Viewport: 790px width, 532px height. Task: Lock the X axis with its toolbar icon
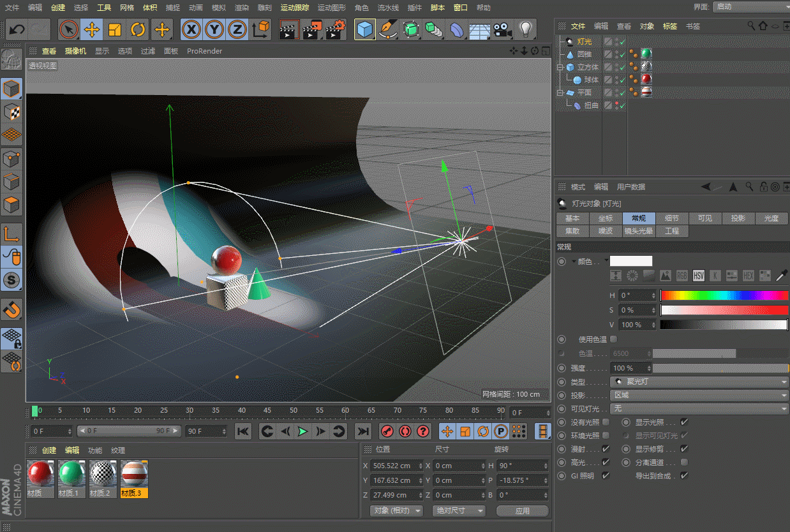pos(192,29)
